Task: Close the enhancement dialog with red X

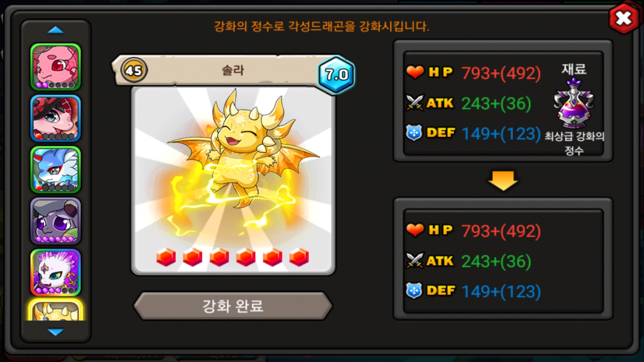Action: [x=624, y=18]
